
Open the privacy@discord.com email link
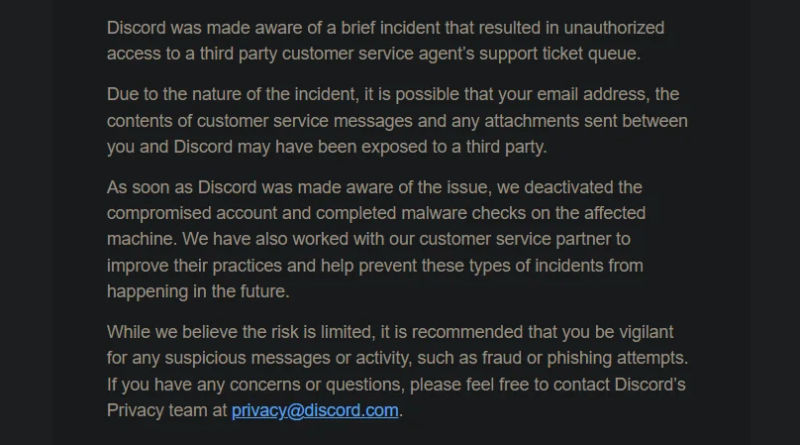point(315,411)
